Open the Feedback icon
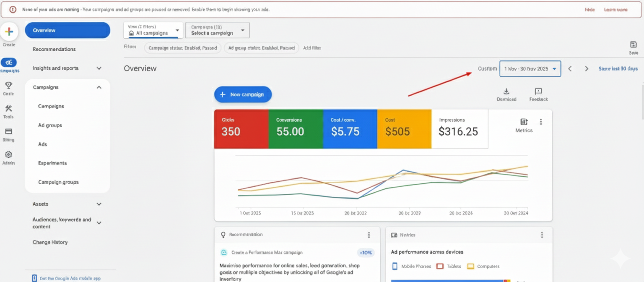Image resolution: width=644 pixels, height=282 pixels. [538, 91]
